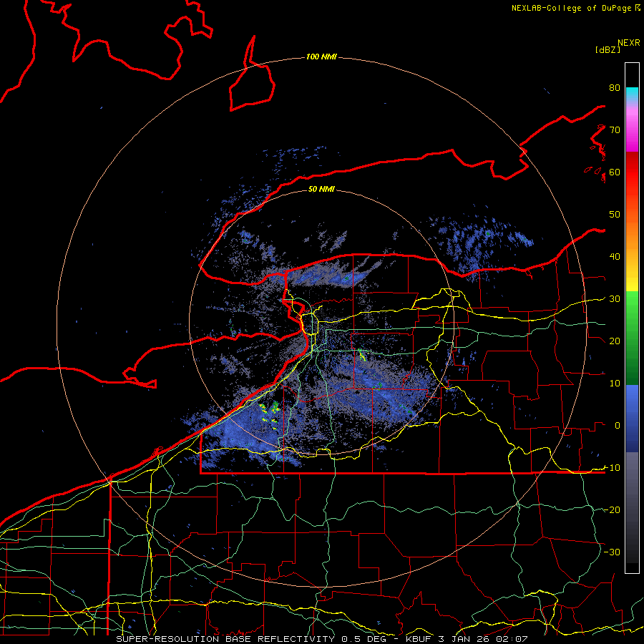Click the cyan segment of the color bar
This screenshot has width=644, height=644.
(x=632, y=94)
